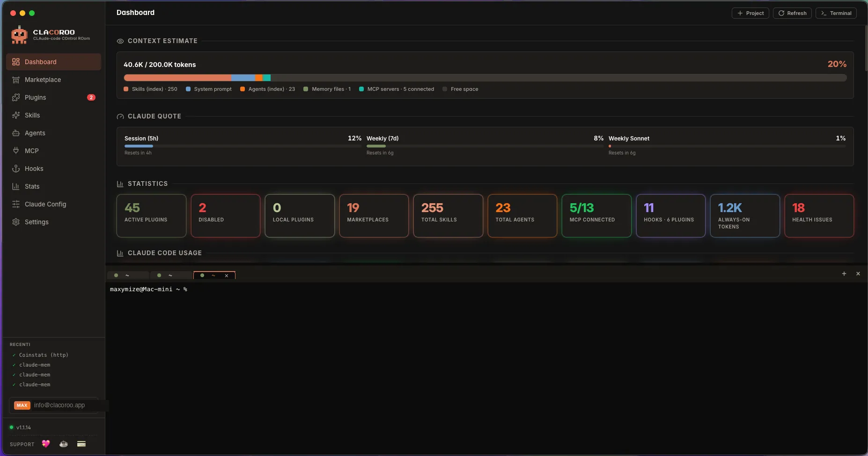Screen dimensions: 868x456
Task: Click the Claude Code Usage chart icon
Action: [120, 253]
